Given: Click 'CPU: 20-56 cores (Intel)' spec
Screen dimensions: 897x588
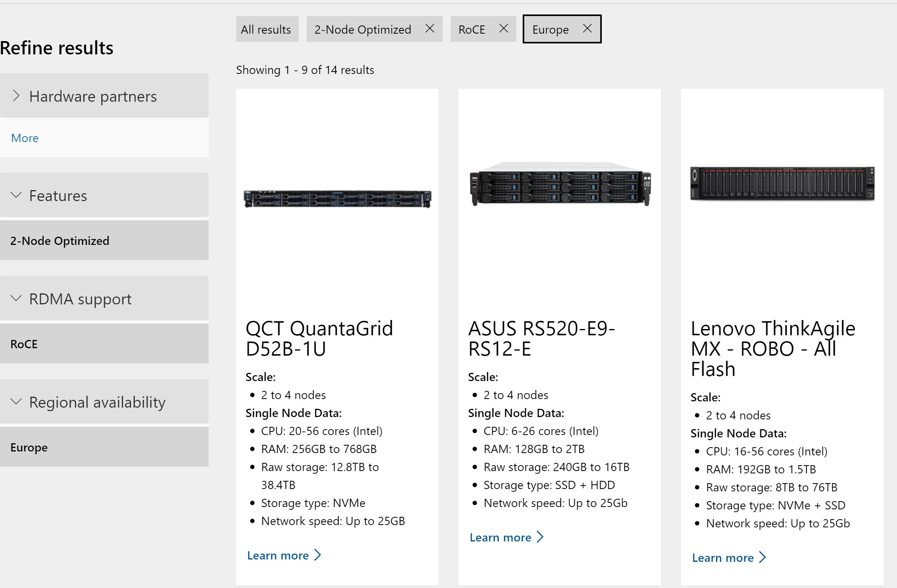Looking at the screenshot, I should pos(321,431).
